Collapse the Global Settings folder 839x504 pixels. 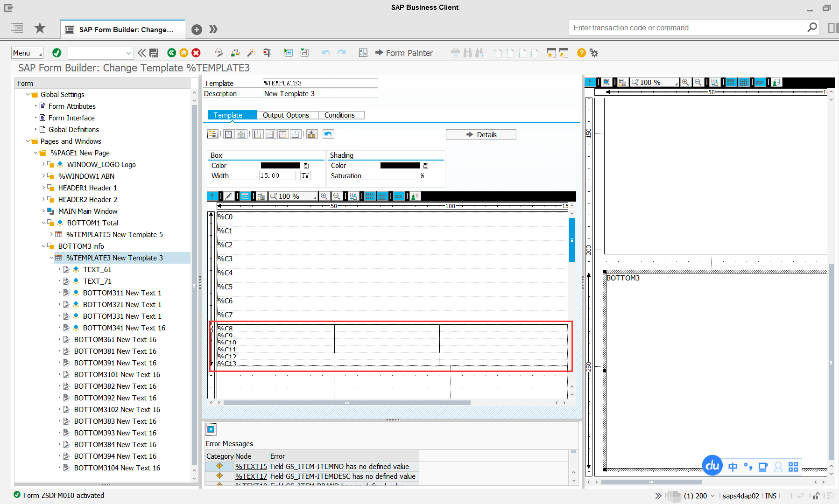[x=28, y=94]
